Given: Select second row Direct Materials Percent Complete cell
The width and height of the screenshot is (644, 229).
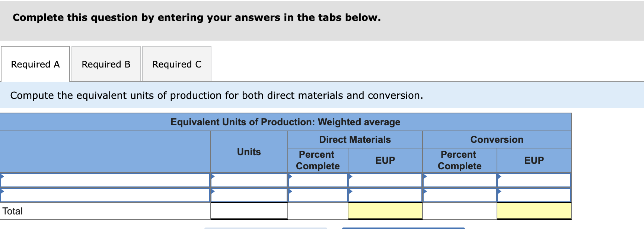Looking at the screenshot, I should point(318,195).
